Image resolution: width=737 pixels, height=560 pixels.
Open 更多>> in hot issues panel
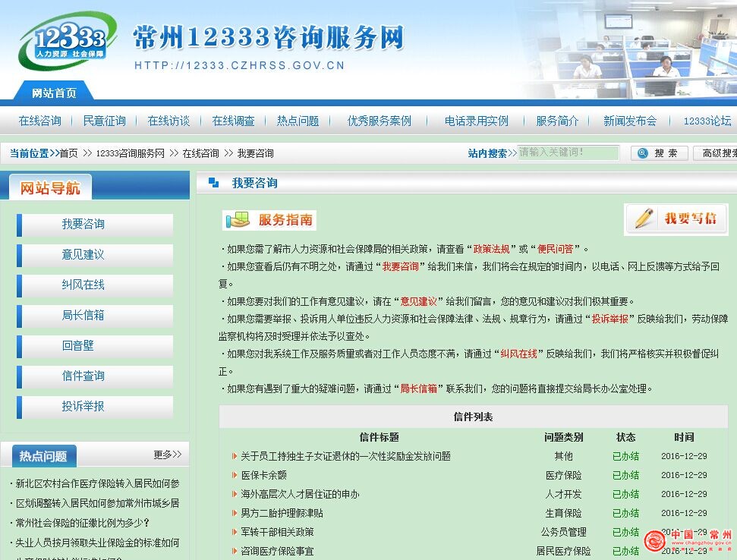click(x=167, y=455)
